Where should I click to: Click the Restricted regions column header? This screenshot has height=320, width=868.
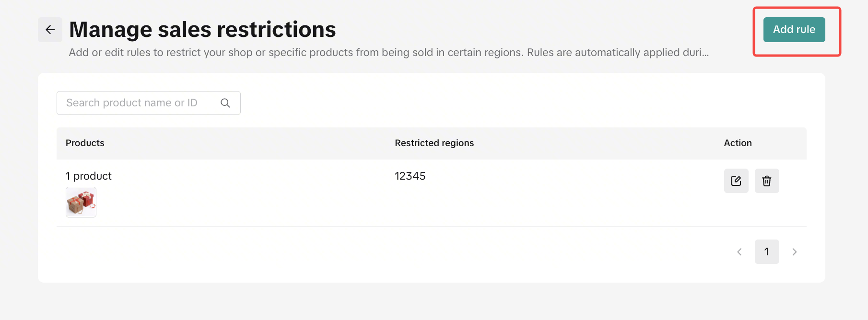click(434, 143)
